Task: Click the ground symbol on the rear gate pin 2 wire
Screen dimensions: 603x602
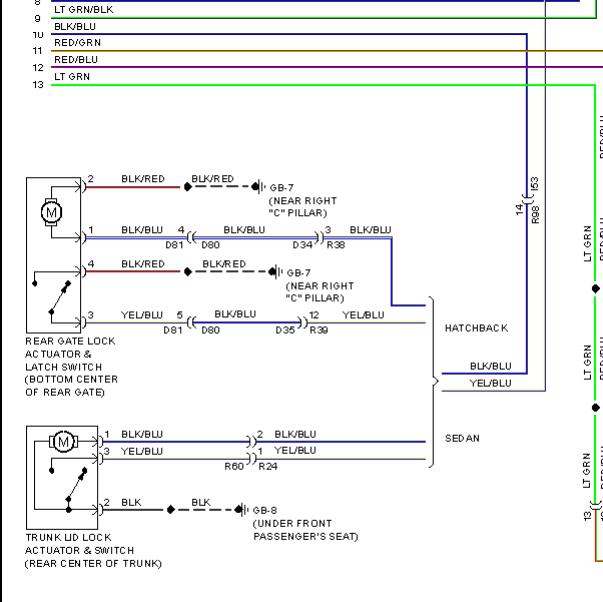Action: [x=259, y=187]
